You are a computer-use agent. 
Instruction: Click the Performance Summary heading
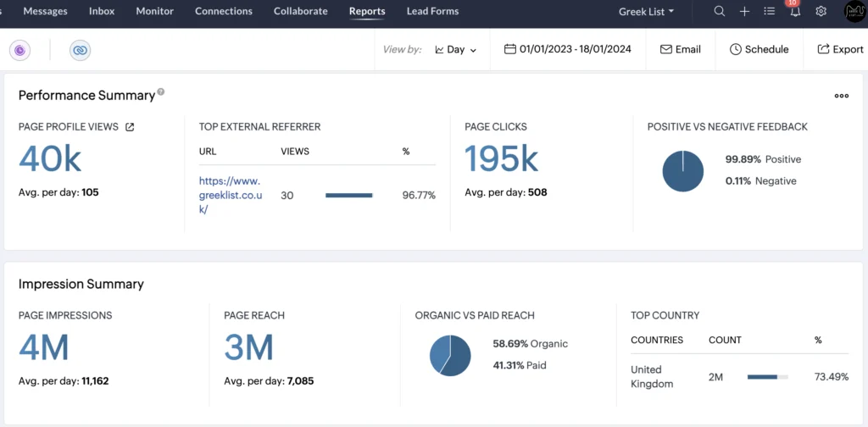tap(87, 95)
